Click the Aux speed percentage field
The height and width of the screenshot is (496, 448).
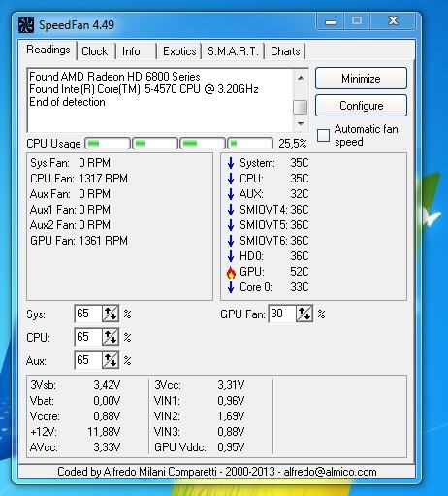pyautogui.click(x=88, y=360)
